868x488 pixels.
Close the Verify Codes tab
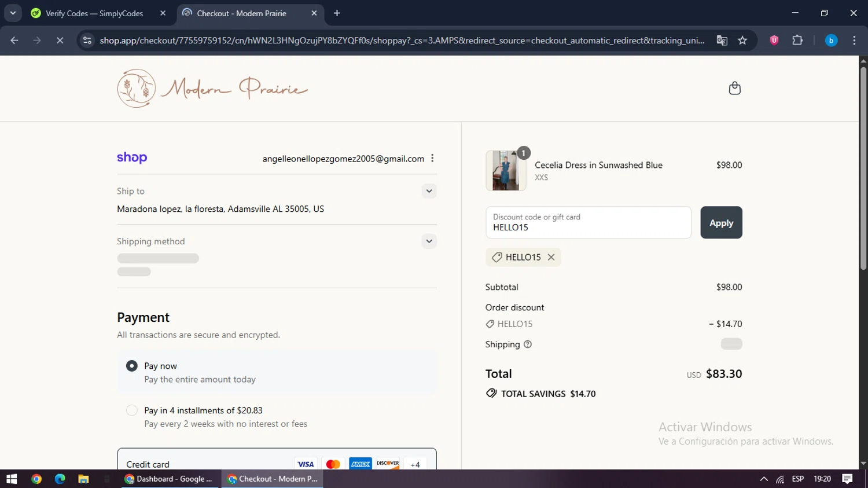coord(163,13)
